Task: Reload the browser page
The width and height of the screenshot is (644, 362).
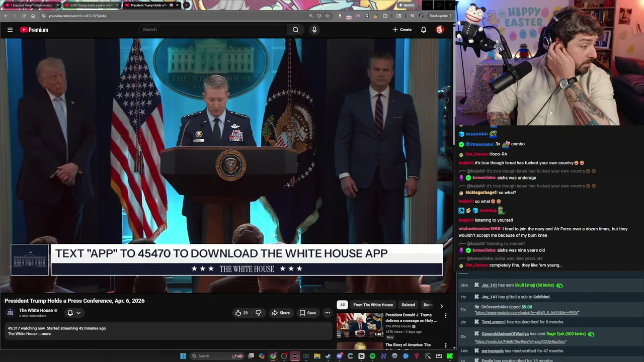Action: [24, 16]
